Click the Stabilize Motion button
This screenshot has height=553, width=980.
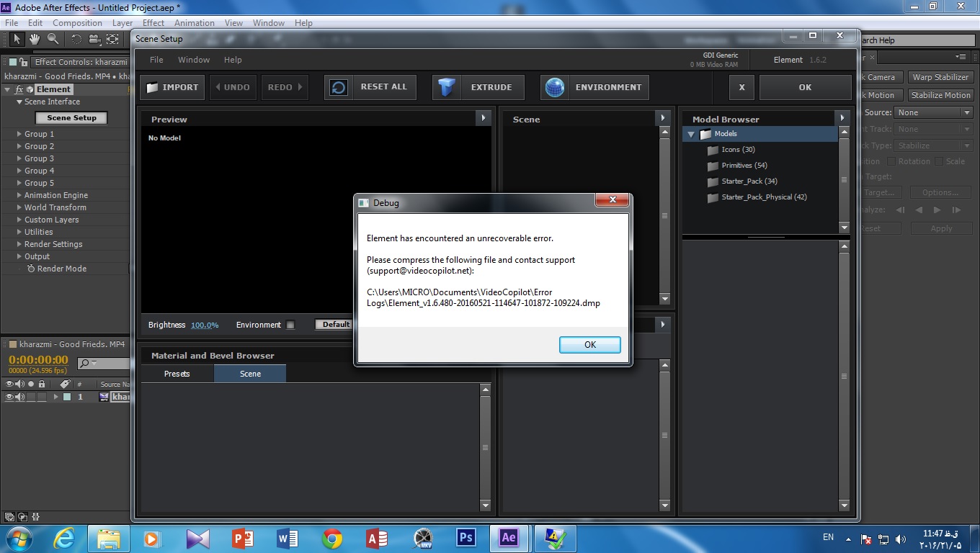pyautogui.click(x=940, y=95)
